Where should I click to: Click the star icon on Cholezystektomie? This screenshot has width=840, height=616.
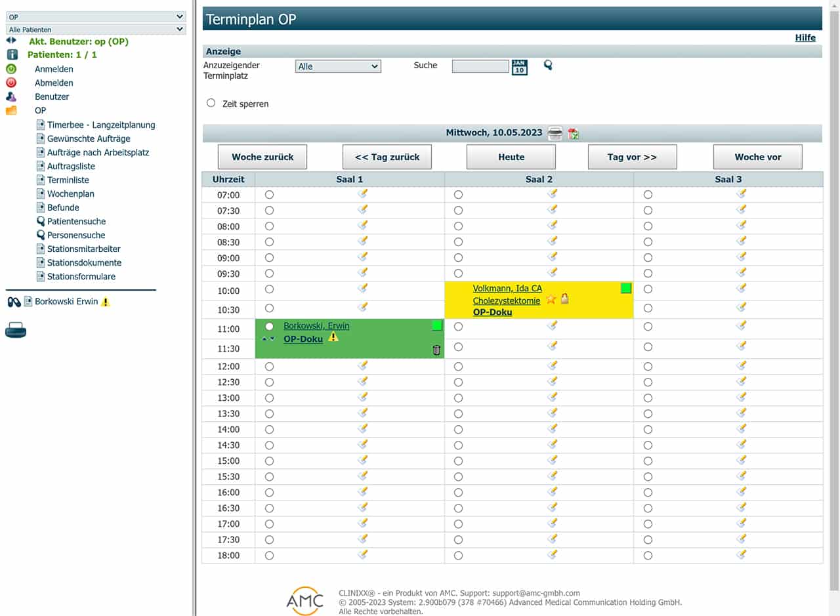(x=551, y=300)
